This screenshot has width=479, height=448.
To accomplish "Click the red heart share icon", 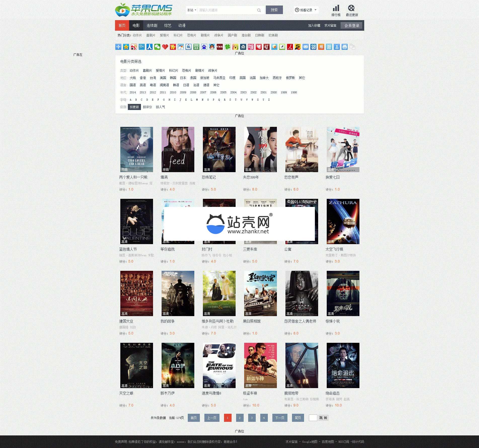I will (x=165, y=47).
